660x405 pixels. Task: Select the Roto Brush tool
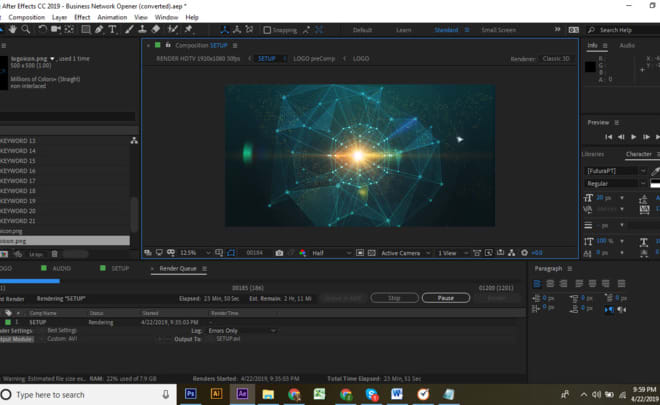(x=172, y=29)
